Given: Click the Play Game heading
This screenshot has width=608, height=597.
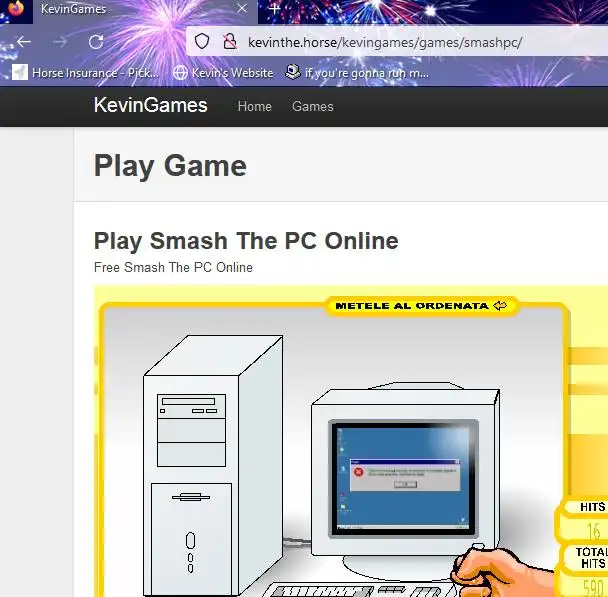Looking at the screenshot, I should (170, 166).
